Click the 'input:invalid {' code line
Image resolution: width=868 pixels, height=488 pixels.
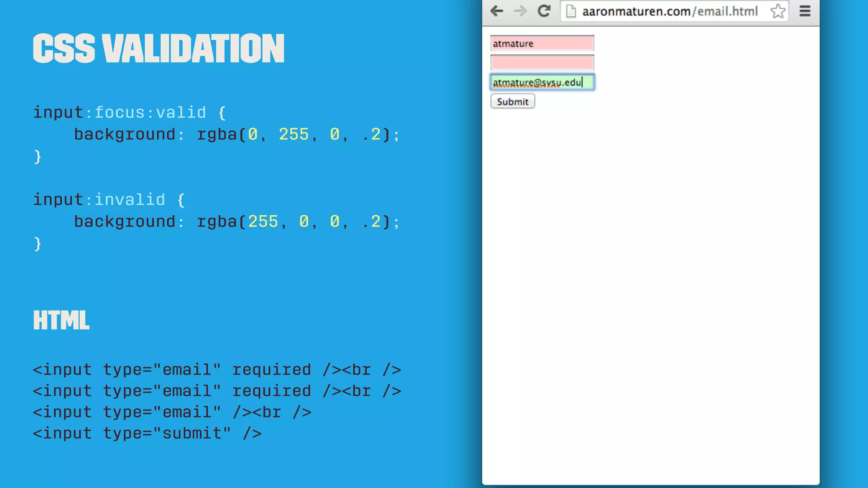click(x=109, y=200)
